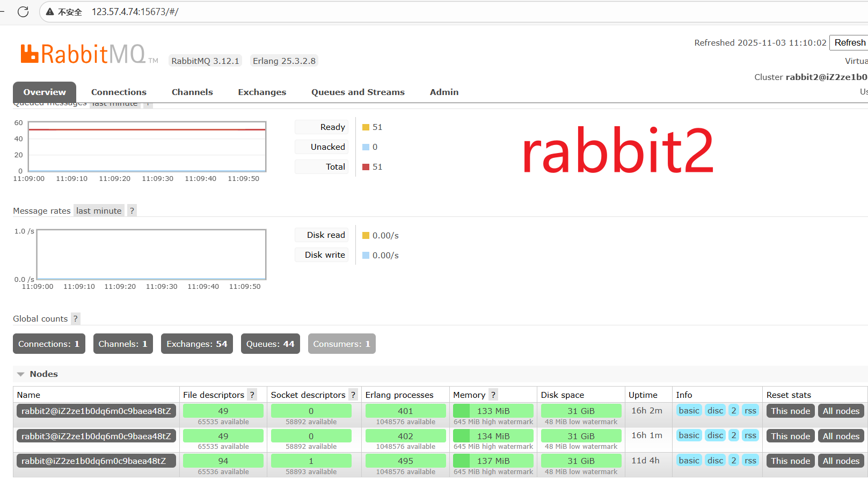
Task: Click the rss tag in rabbit@ row
Action: tap(750, 460)
